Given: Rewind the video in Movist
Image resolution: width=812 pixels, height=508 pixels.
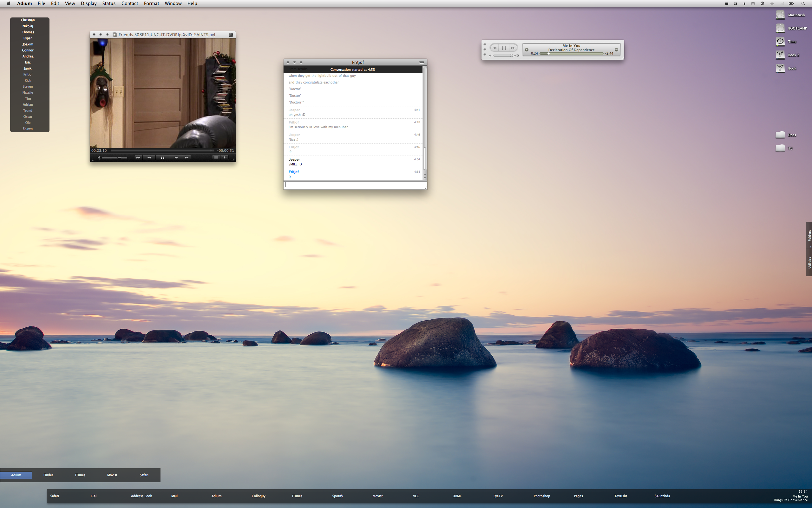Looking at the screenshot, I should tap(149, 157).
